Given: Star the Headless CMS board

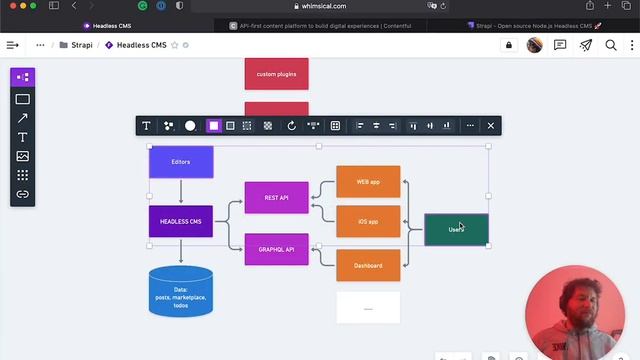Looking at the screenshot, I should (175, 45).
